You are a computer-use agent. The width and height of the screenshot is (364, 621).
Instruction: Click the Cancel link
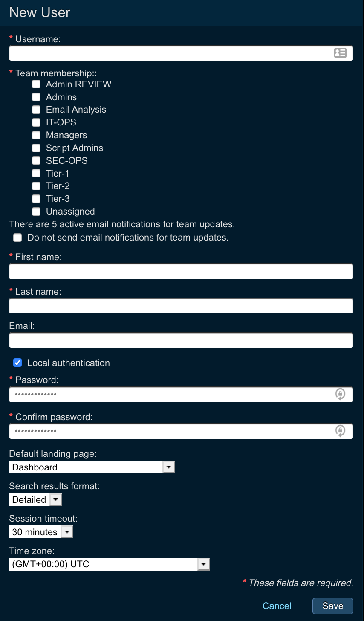[x=277, y=606]
